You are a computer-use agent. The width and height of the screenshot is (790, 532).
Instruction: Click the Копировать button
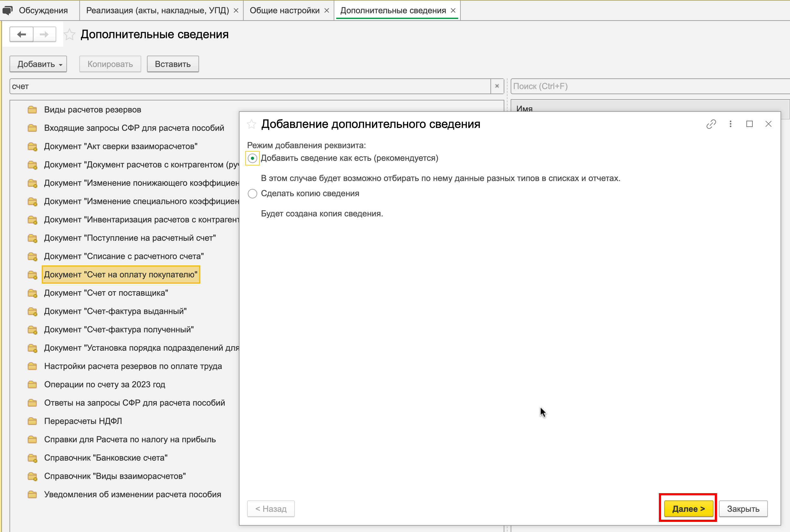click(110, 64)
